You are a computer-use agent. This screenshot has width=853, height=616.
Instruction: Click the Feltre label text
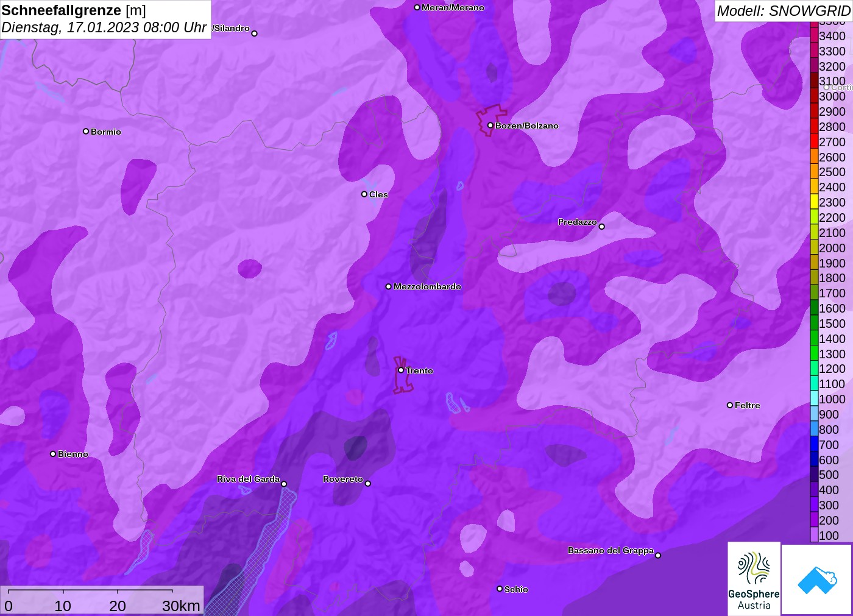click(748, 405)
